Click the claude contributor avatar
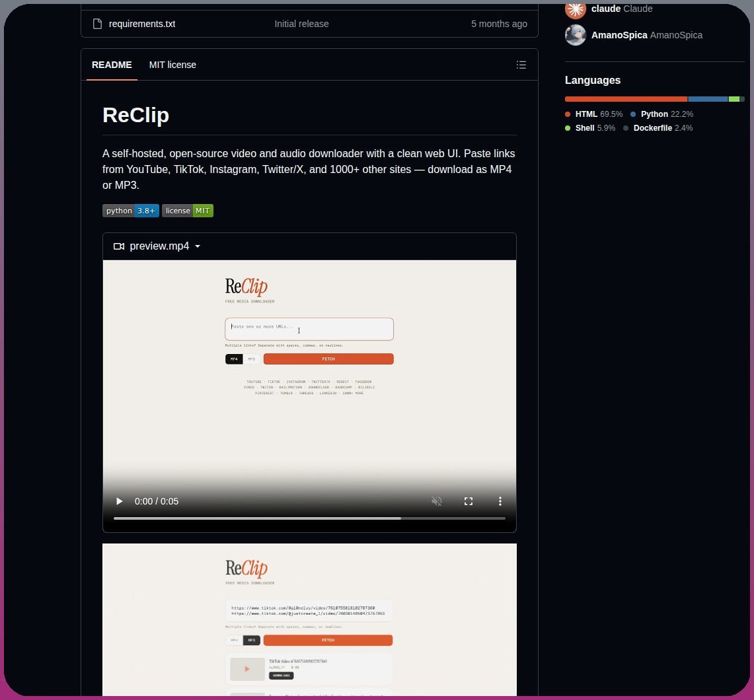Viewport: 754px width, 700px height. (x=576, y=10)
